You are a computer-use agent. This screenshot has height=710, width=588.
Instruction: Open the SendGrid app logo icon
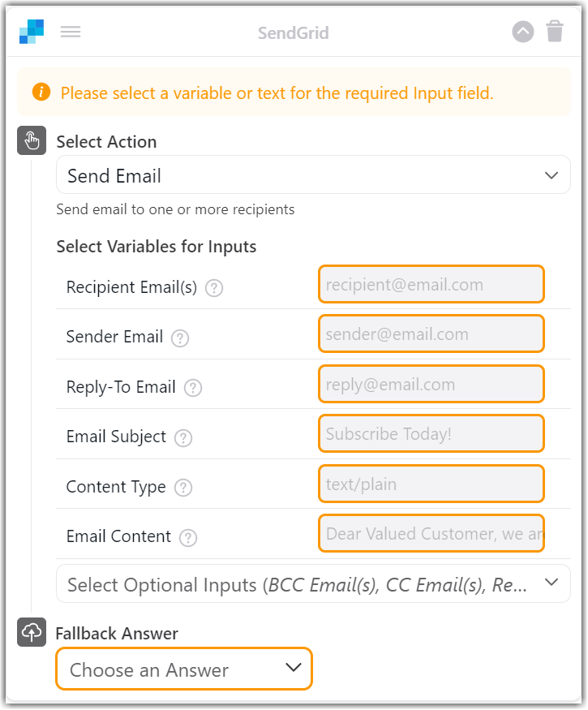point(30,31)
